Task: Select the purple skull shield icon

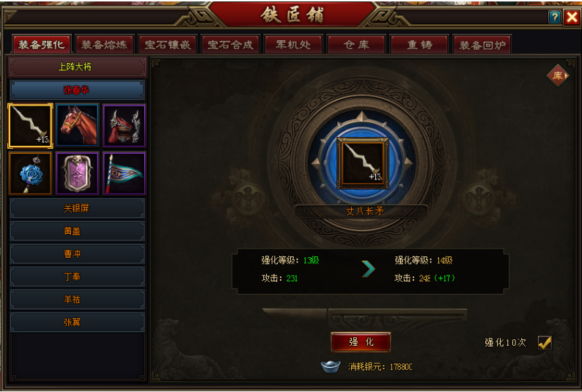Action: pos(77,173)
